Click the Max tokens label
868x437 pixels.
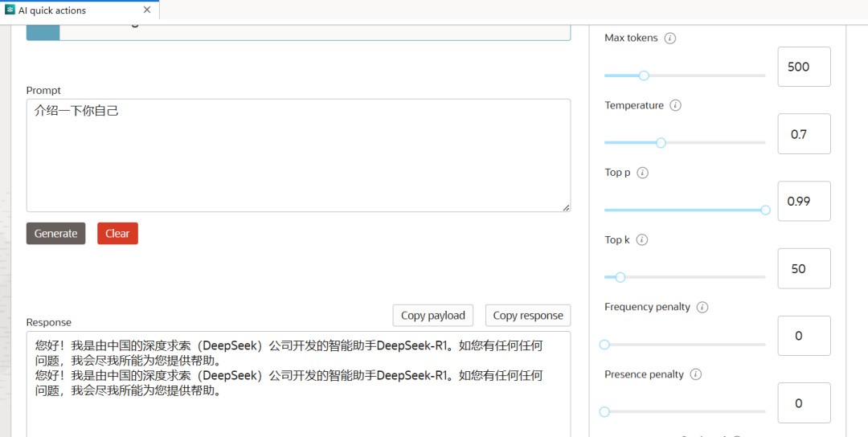(x=631, y=39)
